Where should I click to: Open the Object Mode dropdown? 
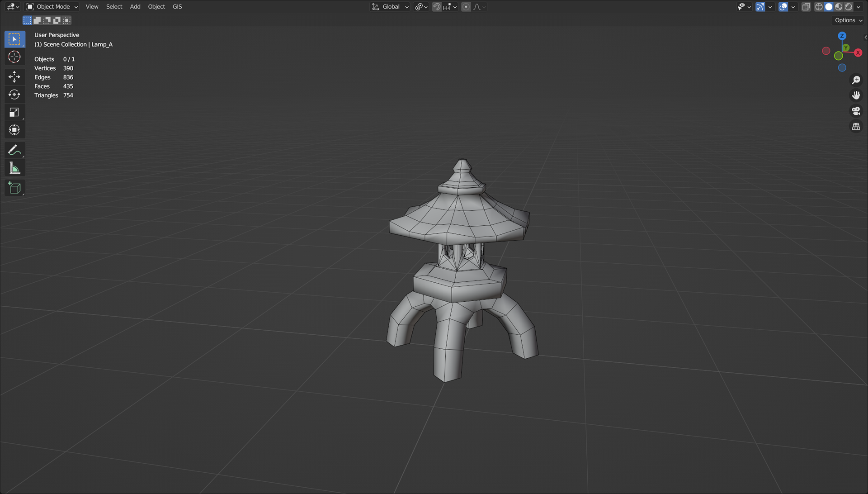[52, 7]
